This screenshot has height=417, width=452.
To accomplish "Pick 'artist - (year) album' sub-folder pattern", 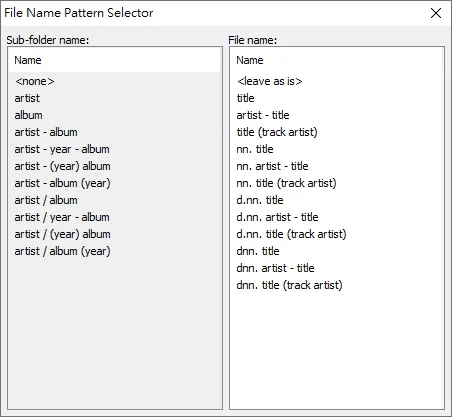I will click(62, 166).
